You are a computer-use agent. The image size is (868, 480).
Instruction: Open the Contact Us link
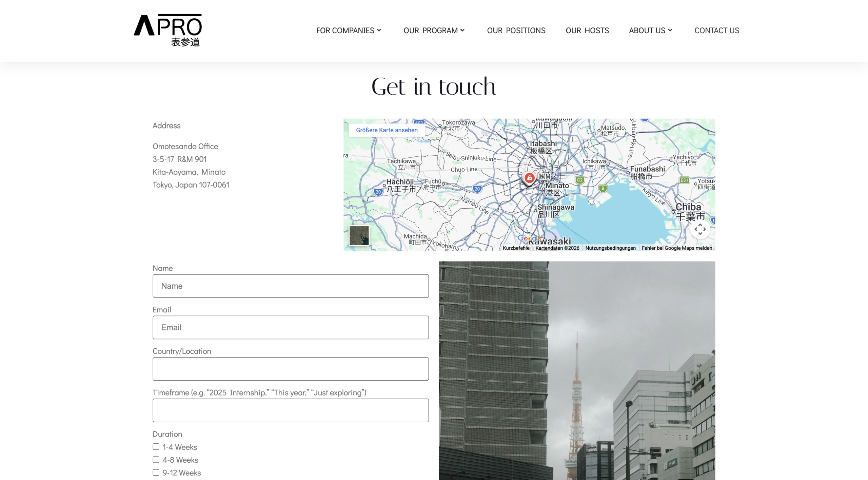[x=716, y=31]
